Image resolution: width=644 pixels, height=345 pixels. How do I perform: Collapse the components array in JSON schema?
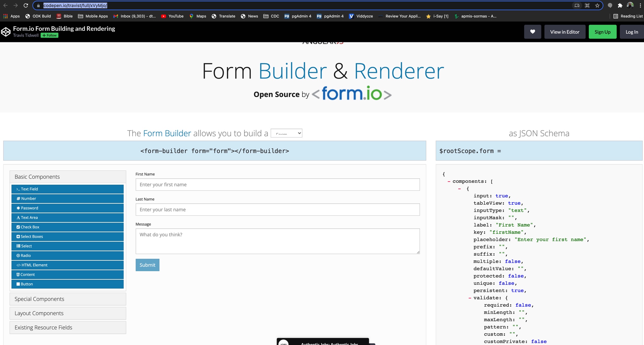pos(449,181)
